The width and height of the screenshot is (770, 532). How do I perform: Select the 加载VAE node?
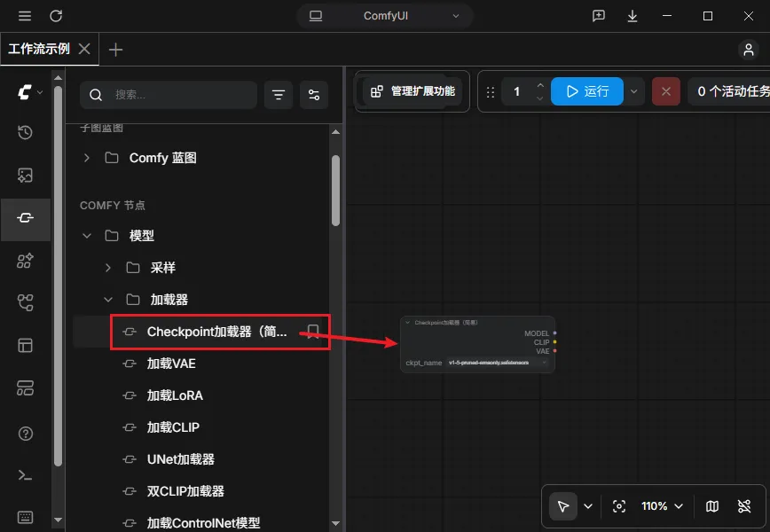tap(171, 364)
